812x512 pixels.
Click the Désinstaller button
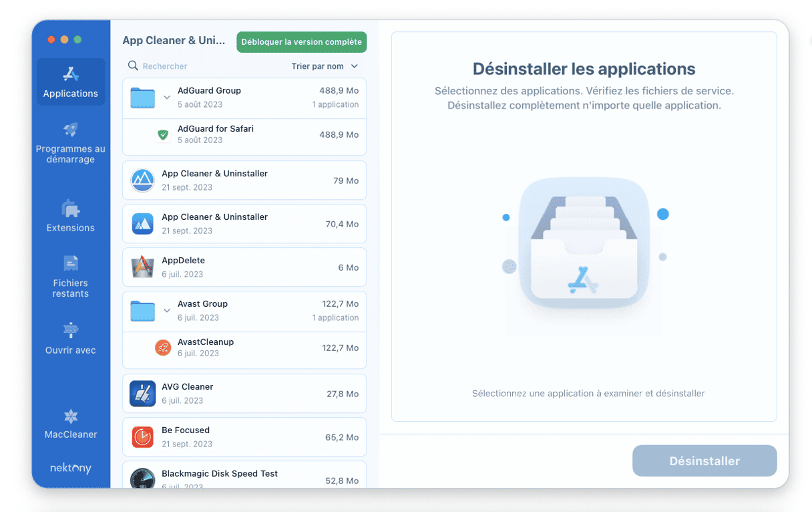tap(704, 461)
